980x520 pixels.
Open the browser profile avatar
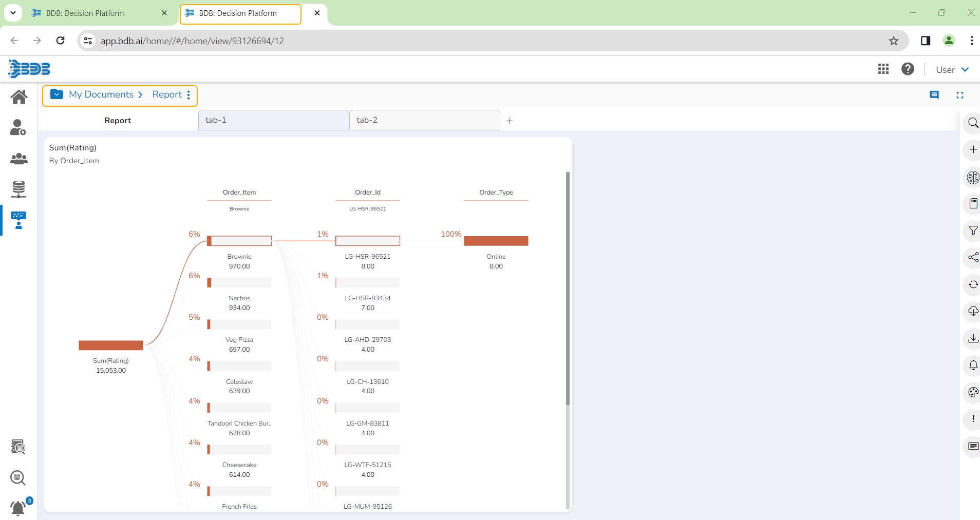coord(949,41)
